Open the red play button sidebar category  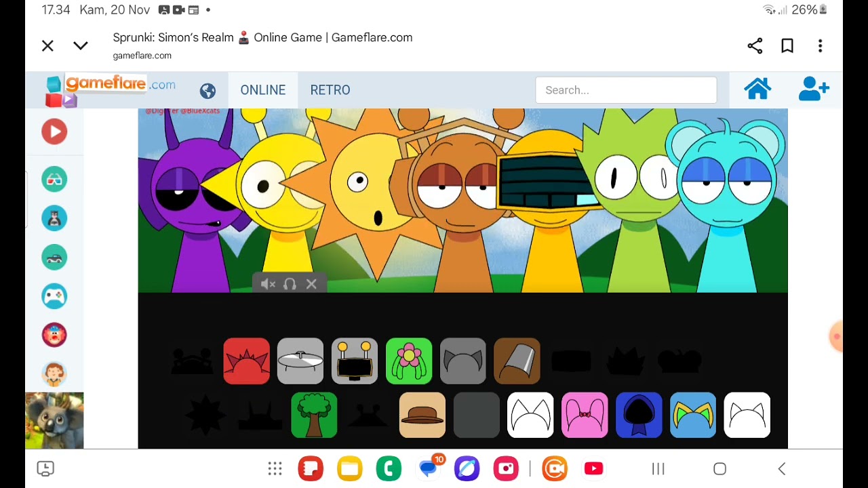pos(54,131)
